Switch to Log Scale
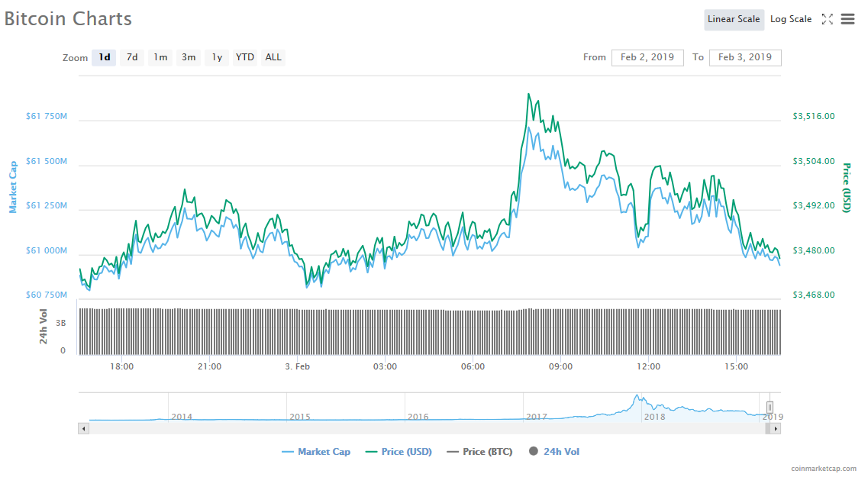868x487 pixels. click(x=791, y=19)
